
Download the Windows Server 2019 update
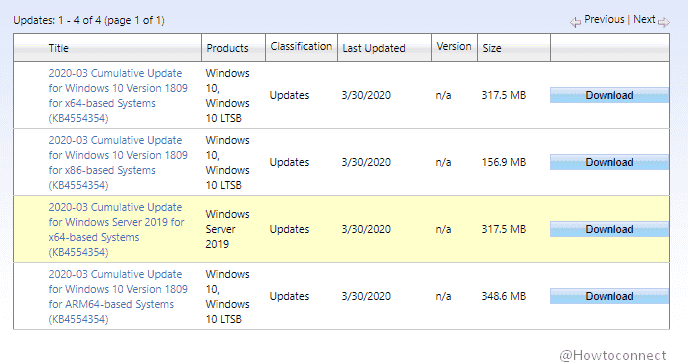click(x=609, y=229)
